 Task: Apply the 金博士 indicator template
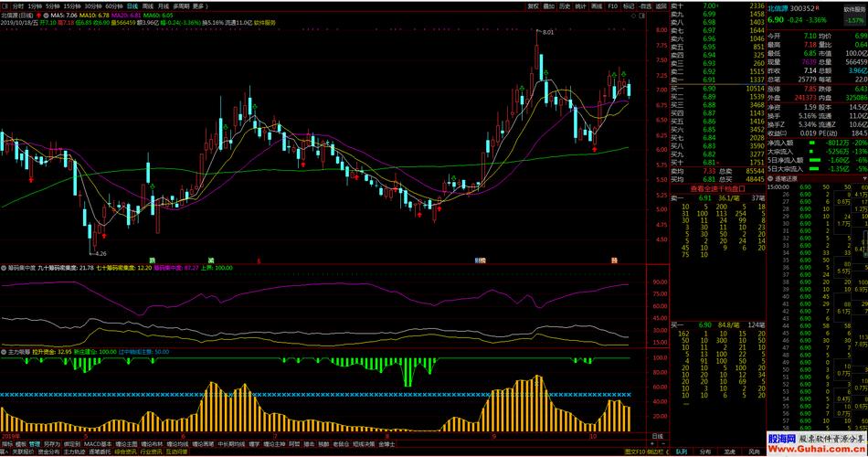click(387, 443)
